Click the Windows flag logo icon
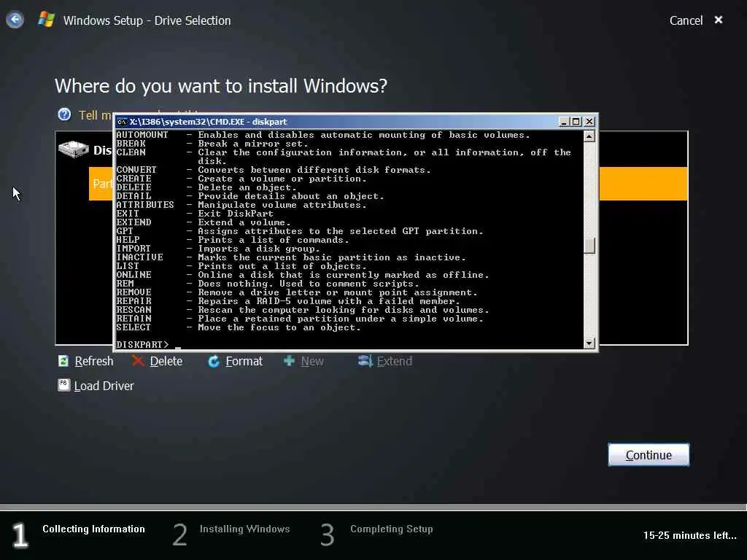 click(x=46, y=20)
